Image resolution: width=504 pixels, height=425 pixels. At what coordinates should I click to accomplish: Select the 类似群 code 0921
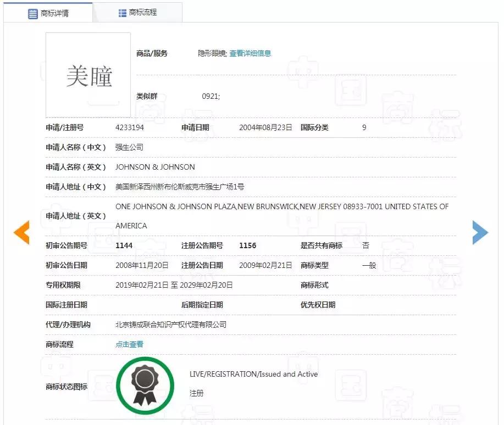click(209, 96)
